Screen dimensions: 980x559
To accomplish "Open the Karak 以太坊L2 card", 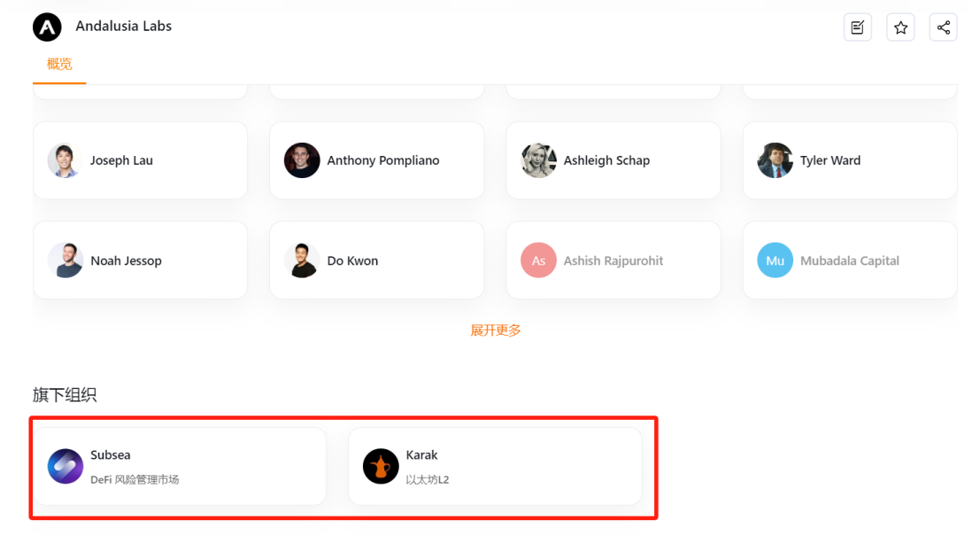I will tap(495, 467).
